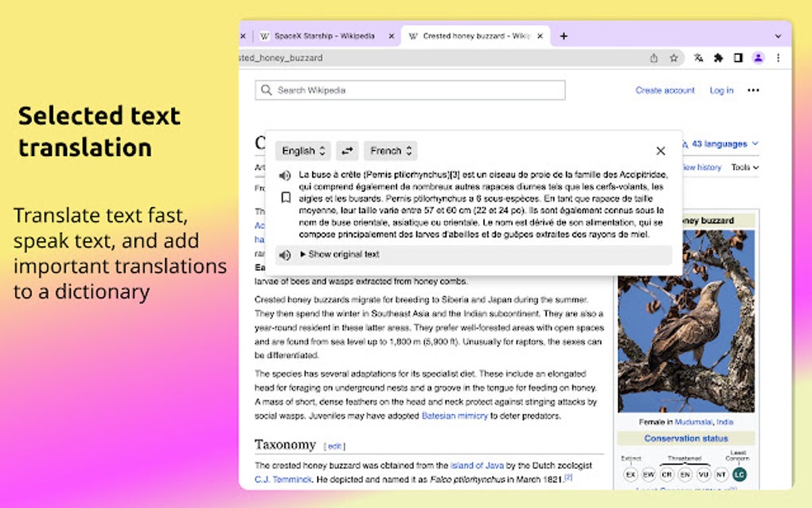Open the French target language dropdown
Image resolution: width=812 pixels, height=508 pixels.
(390, 150)
